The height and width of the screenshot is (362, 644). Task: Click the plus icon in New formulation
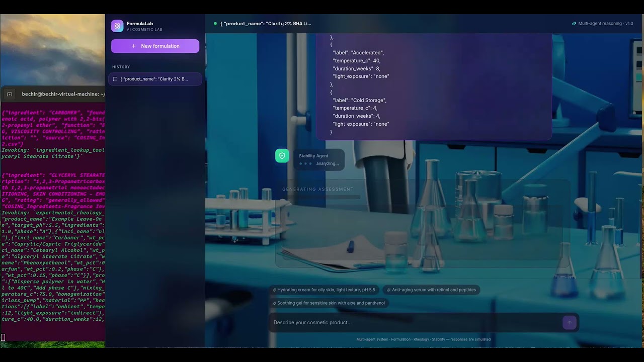[x=133, y=46]
